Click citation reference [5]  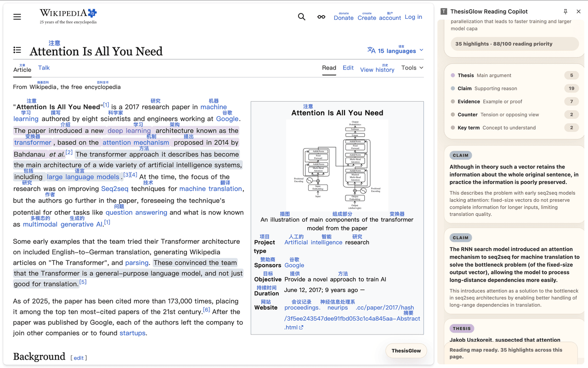[x=83, y=282]
